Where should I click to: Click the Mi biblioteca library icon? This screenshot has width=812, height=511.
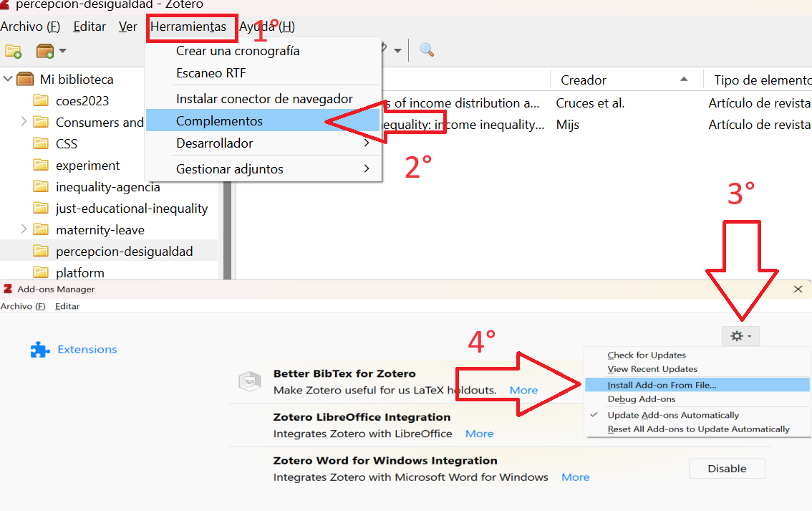point(25,79)
